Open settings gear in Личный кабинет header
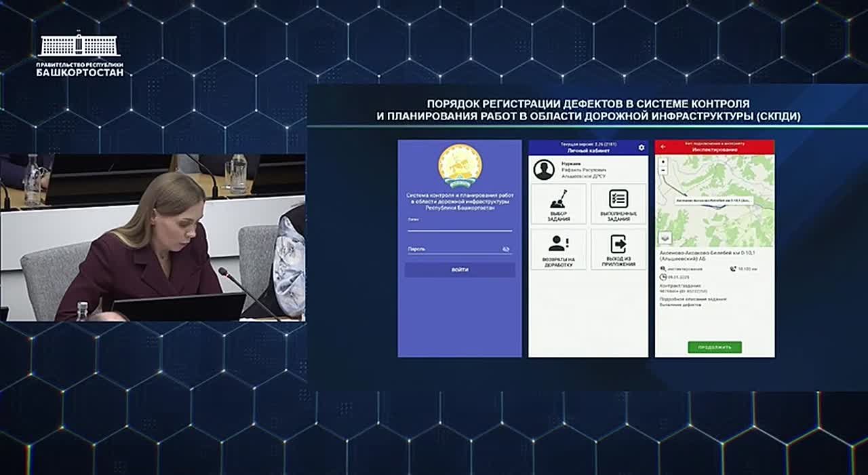Viewport: 868px width, 475px height. (x=642, y=147)
